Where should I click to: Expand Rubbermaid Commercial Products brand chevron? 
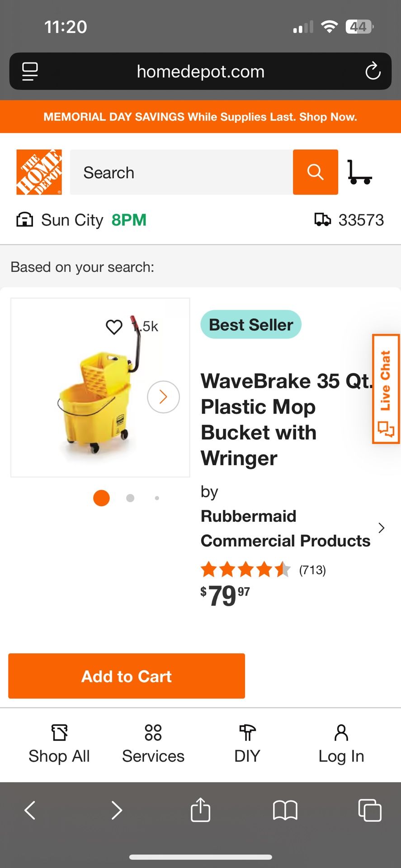(381, 528)
